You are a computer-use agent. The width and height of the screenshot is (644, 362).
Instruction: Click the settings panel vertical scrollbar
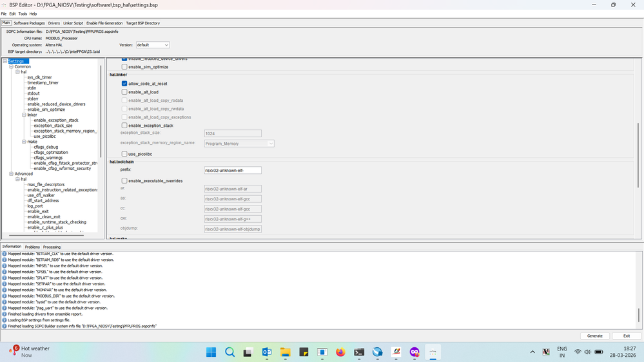click(x=638, y=155)
